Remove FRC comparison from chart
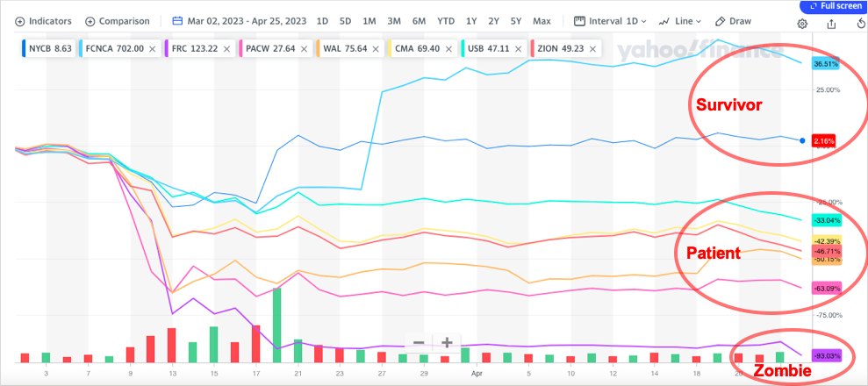This screenshot has width=868, height=386. (x=226, y=48)
